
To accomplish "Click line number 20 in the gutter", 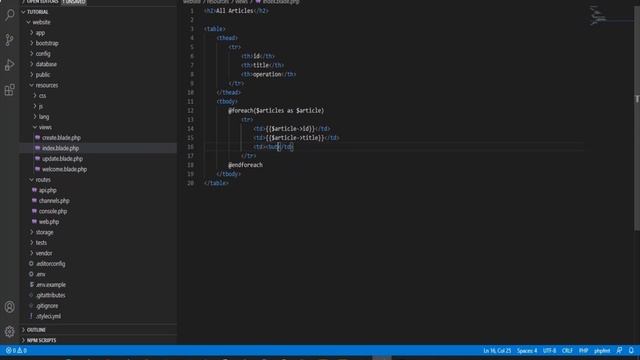I will [x=191, y=183].
